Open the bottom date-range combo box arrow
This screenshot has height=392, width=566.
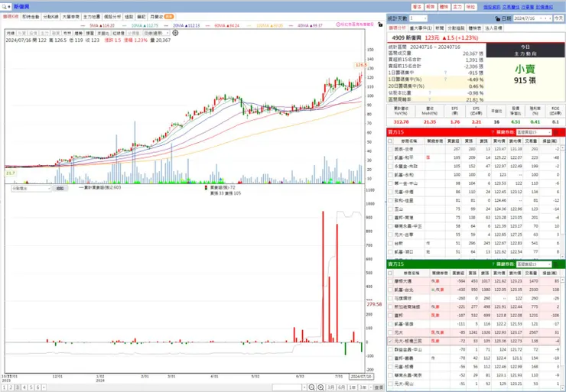click(x=304, y=387)
